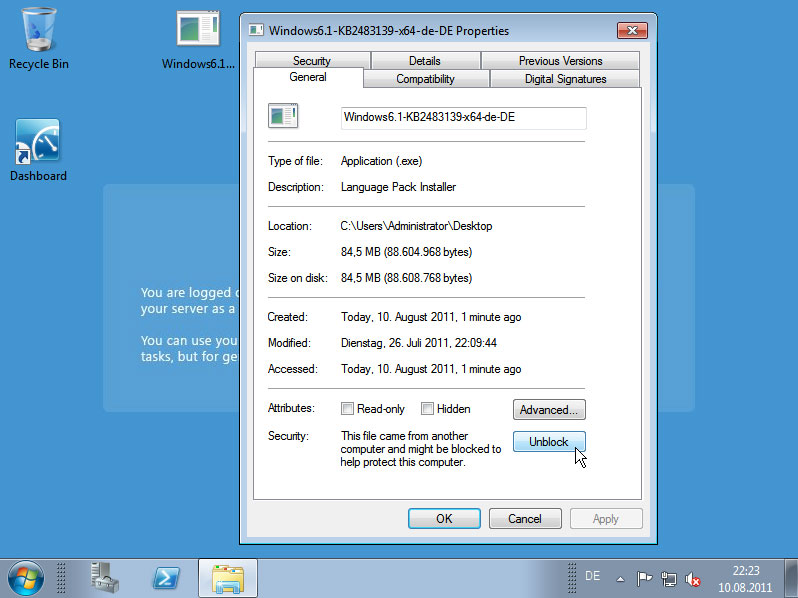Open Advanced attributes dialog

click(x=548, y=409)
